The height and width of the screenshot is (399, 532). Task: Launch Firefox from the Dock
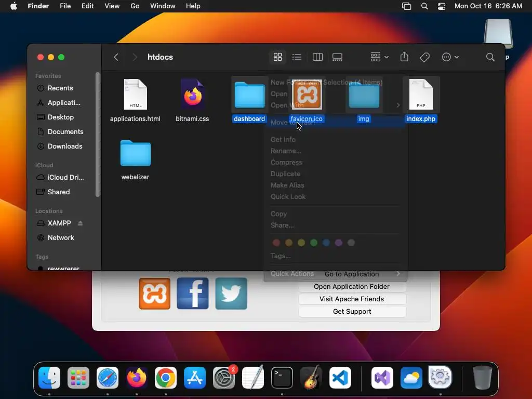(x=137, y=377)
